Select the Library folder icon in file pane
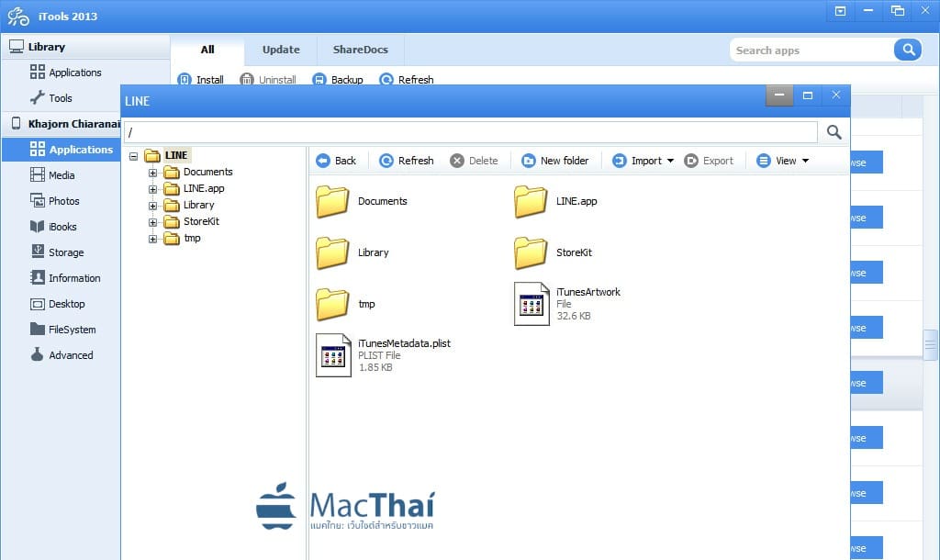Viewport: 940px width, 560px height. pos(332,252)
